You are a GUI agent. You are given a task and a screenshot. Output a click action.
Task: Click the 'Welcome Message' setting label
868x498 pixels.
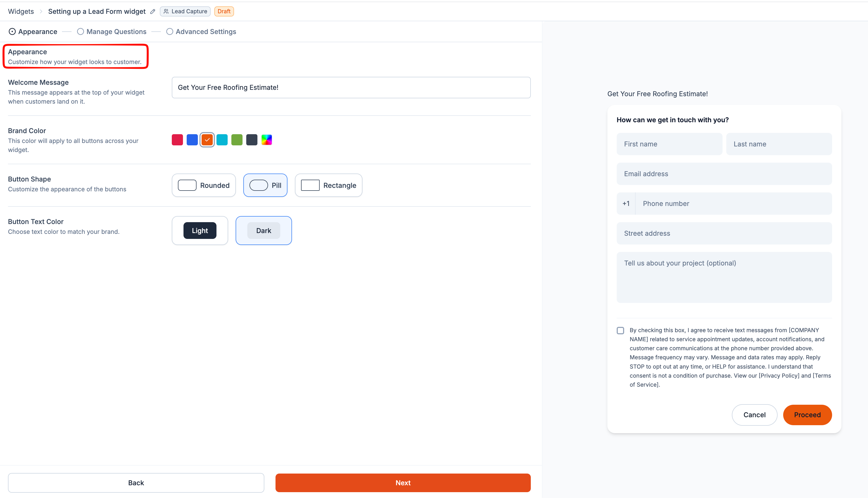coord(38,82)
